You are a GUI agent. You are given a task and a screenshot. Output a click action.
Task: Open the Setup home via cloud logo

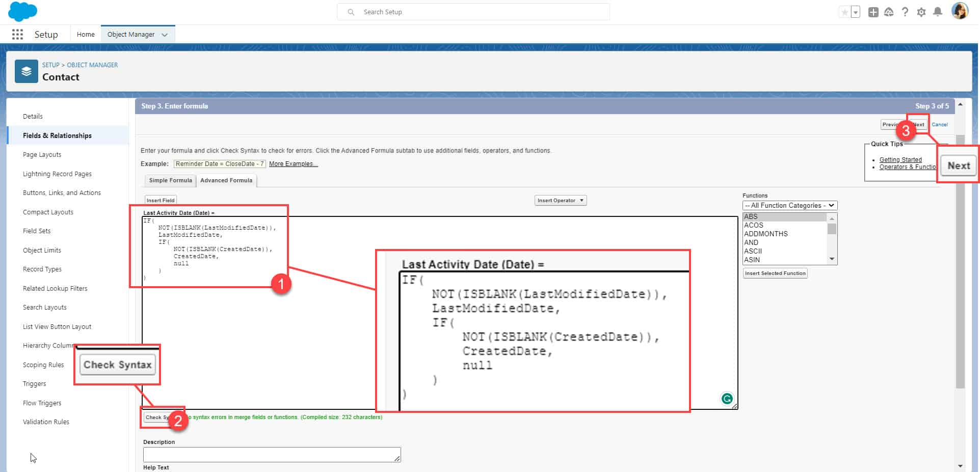click(22, 11)
